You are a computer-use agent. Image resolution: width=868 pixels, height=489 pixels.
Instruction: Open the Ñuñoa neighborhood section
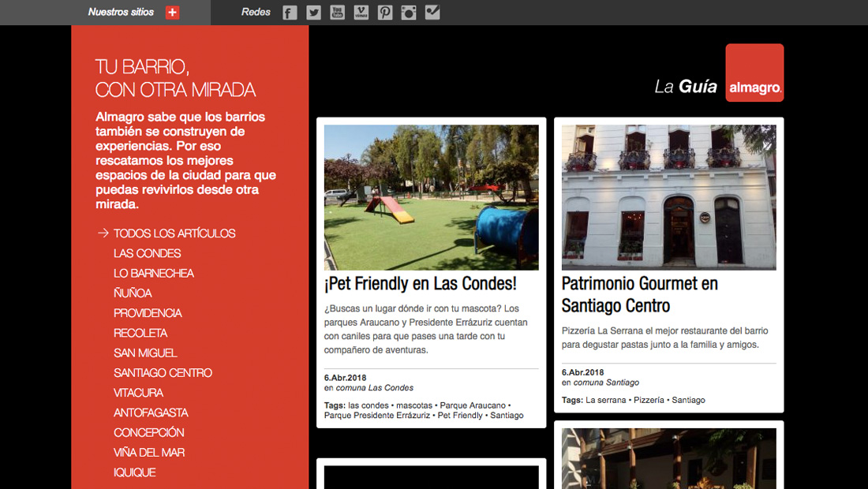coord(133,293)
